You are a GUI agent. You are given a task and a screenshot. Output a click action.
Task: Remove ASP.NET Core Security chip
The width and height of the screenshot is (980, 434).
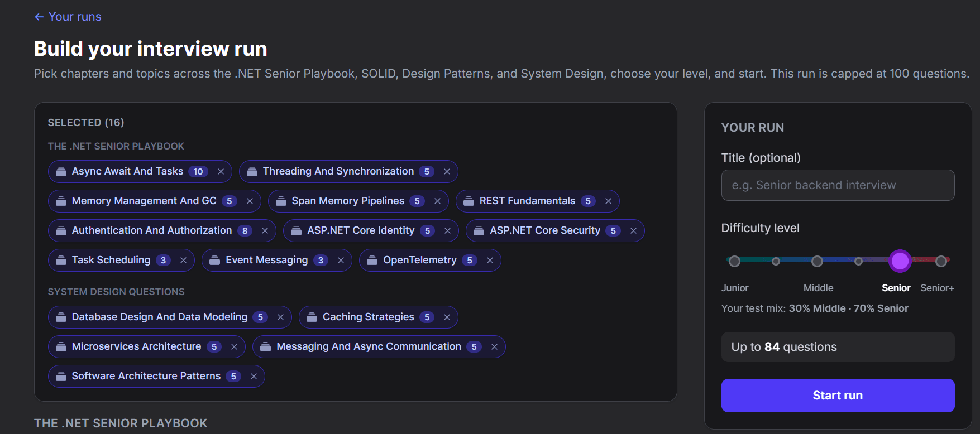point(634,231)
